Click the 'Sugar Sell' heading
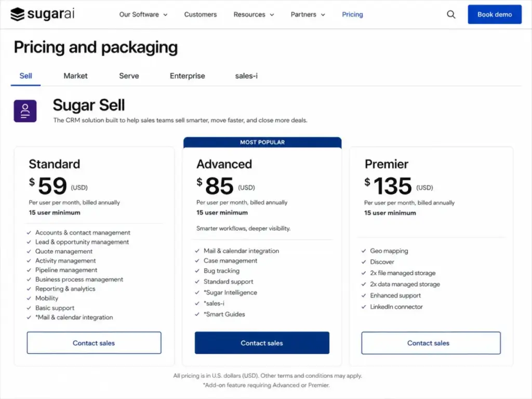This screenshot has height=399, width=532. (89, 105)
